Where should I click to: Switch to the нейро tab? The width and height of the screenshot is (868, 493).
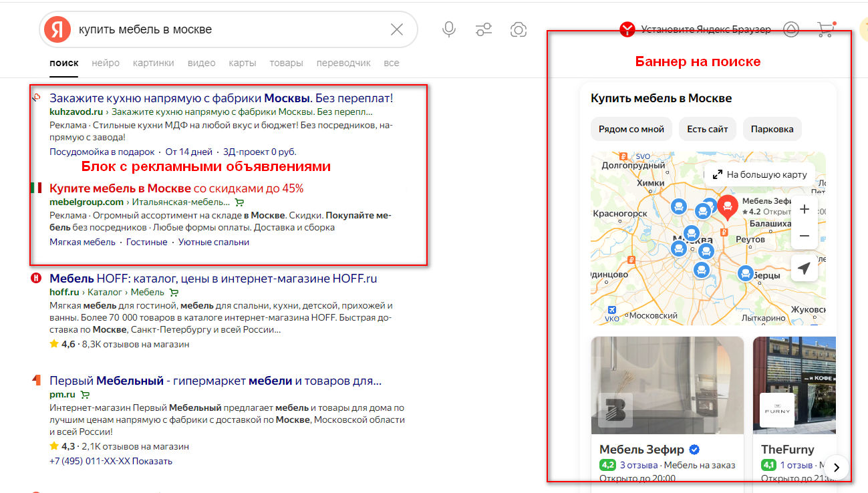pos(106,63)
